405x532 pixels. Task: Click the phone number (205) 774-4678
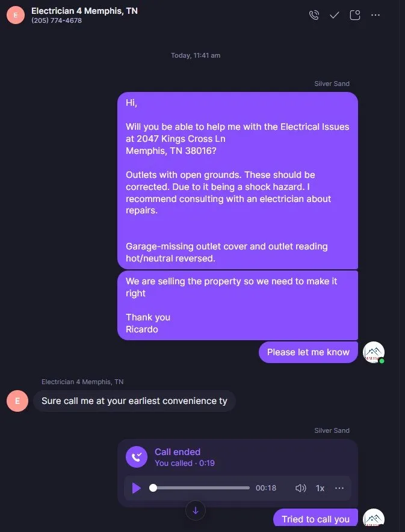57,20
